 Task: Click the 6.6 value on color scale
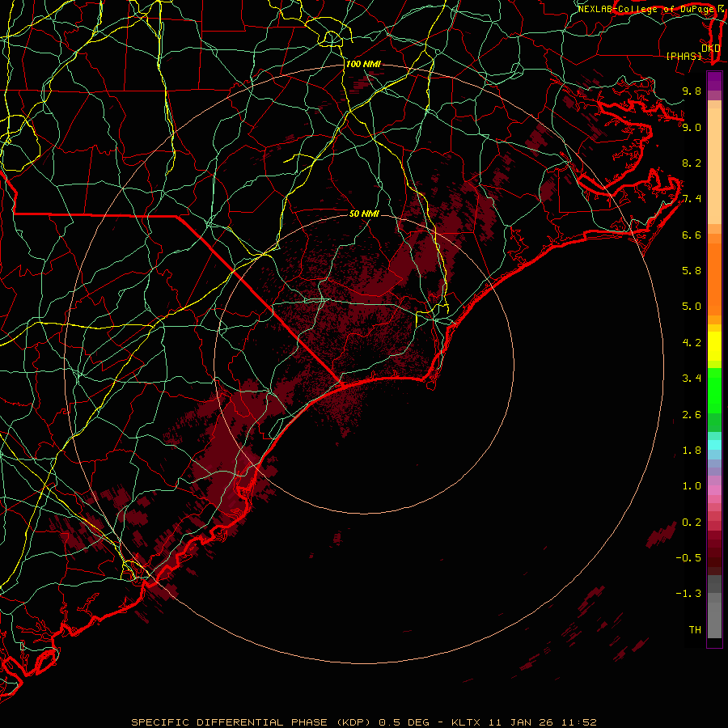click(x=692, y=235)
